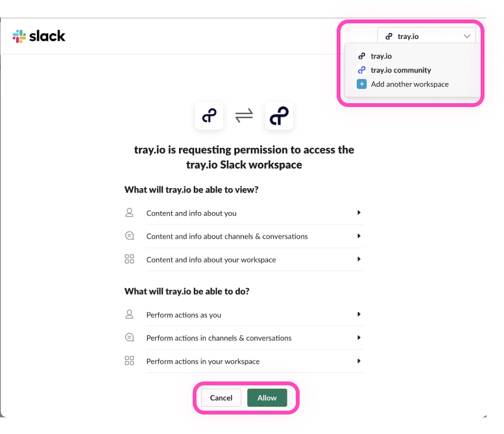The image size is (504, 434).
Task: Click the Allow button
Action: 267,398
